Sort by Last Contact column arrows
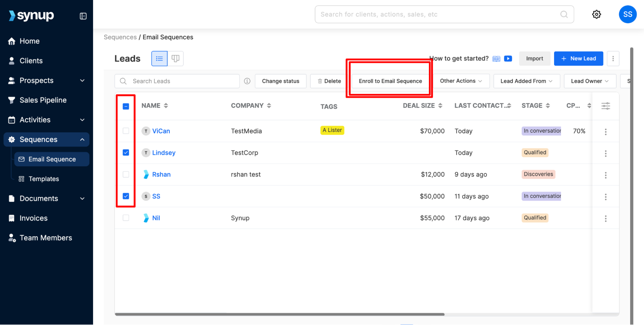644x325 pixels. 509,106
